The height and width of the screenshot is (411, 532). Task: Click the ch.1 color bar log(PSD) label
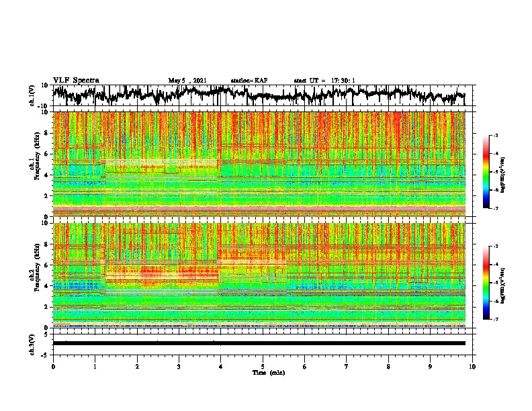tap(502, 175)
